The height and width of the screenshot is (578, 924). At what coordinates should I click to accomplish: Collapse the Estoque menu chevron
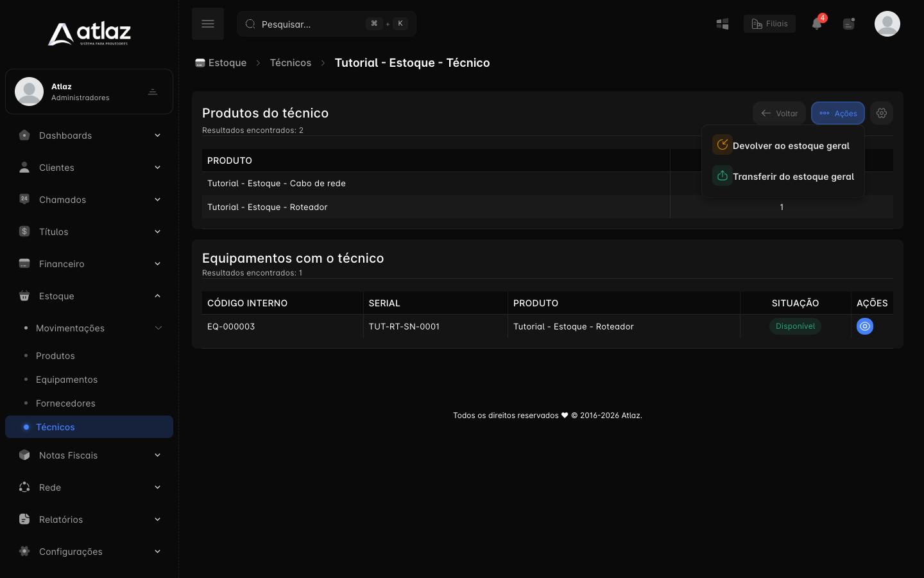coord(157,295)
